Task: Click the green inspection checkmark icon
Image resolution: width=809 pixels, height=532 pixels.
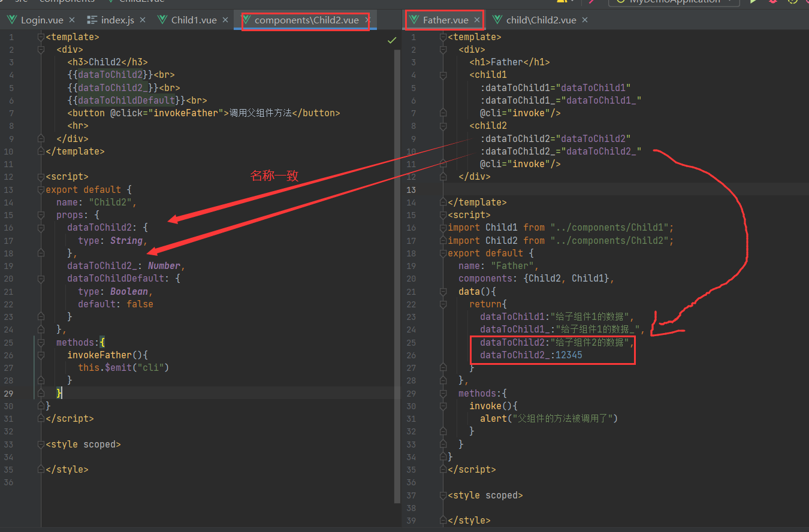Action: pyautogui.click(x=392, y=40)
